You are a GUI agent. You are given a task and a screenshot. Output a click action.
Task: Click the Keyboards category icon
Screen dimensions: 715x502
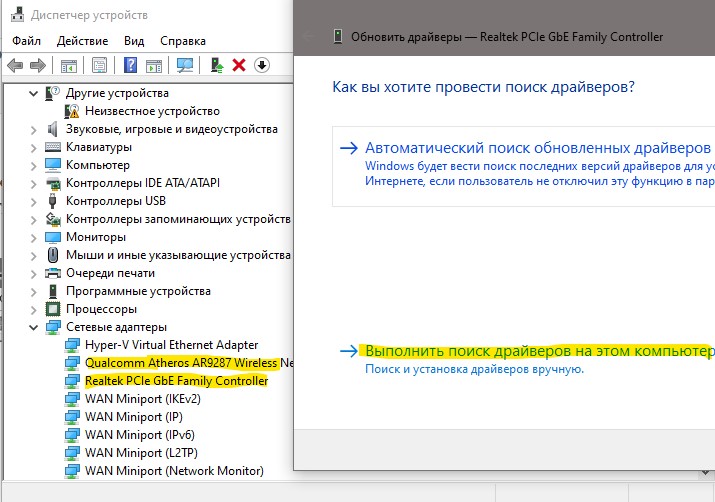[x=53, y=147]
